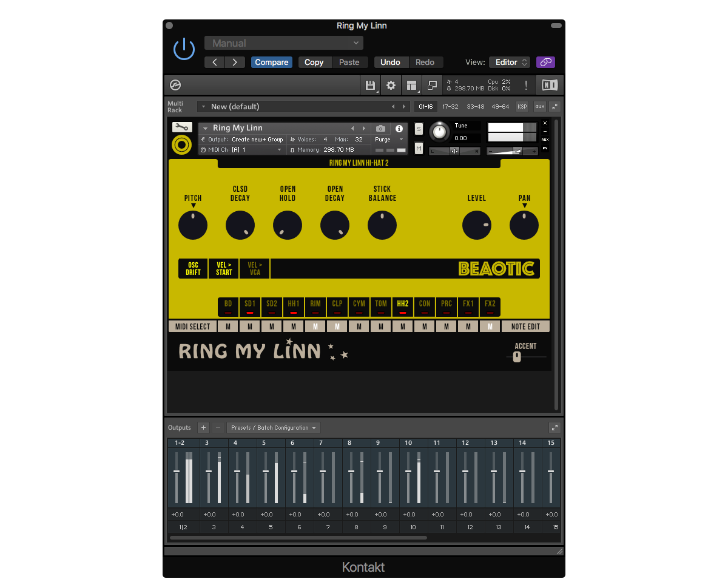Select previous instrument in Ring My Linn header
Image resolution: width=728 pixels, height=579 pixels.
pyautogui.click(x=352, y=129)
